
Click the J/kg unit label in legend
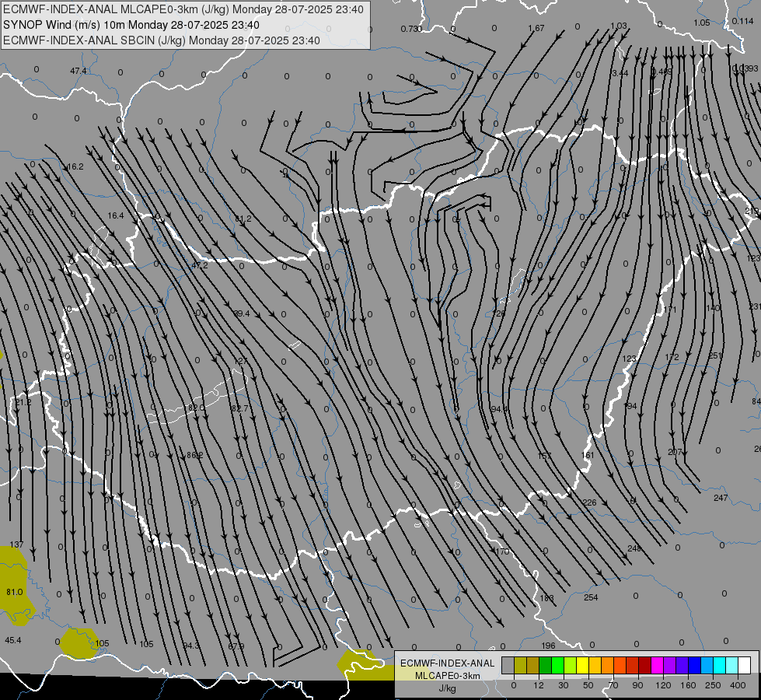click(447, 688)
